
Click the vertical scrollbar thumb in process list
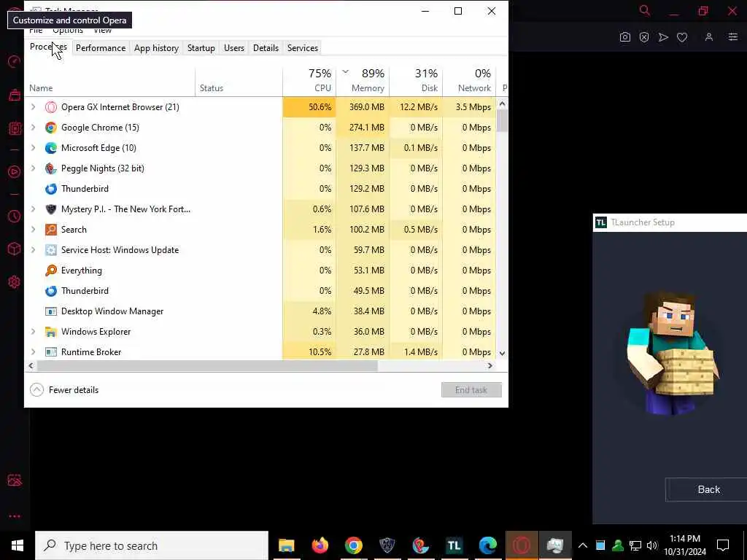502,121
